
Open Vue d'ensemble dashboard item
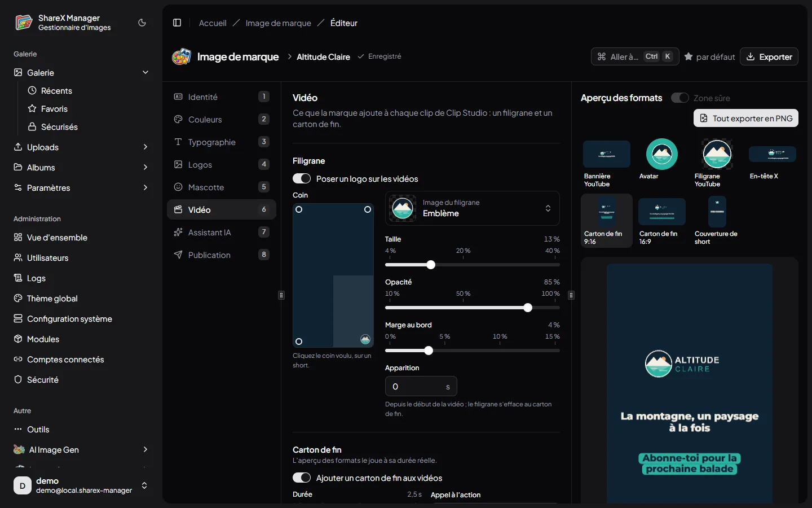[81, 238]
